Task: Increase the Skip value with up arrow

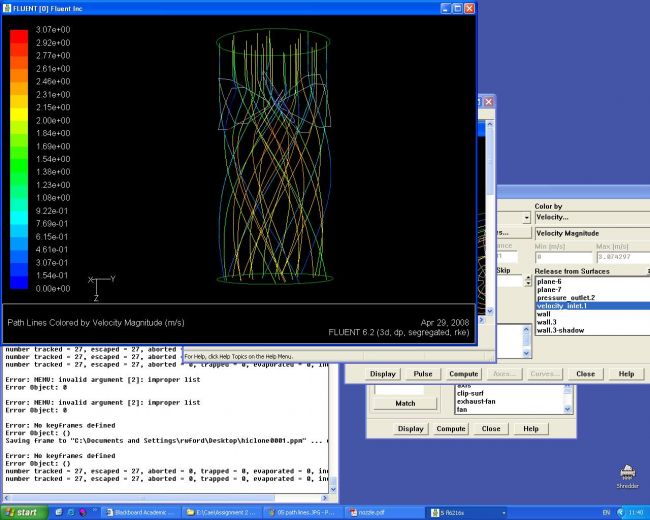Action: click(x=528, y=278)
